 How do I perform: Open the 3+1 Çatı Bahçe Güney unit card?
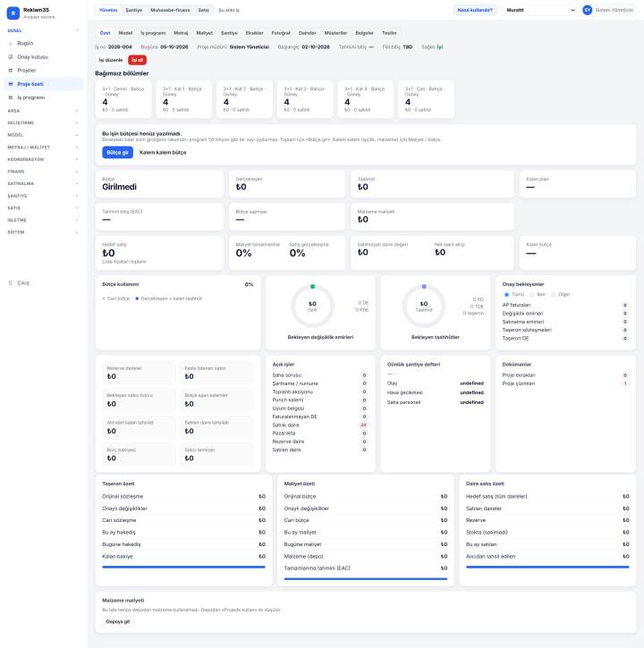tap(426, 99)
